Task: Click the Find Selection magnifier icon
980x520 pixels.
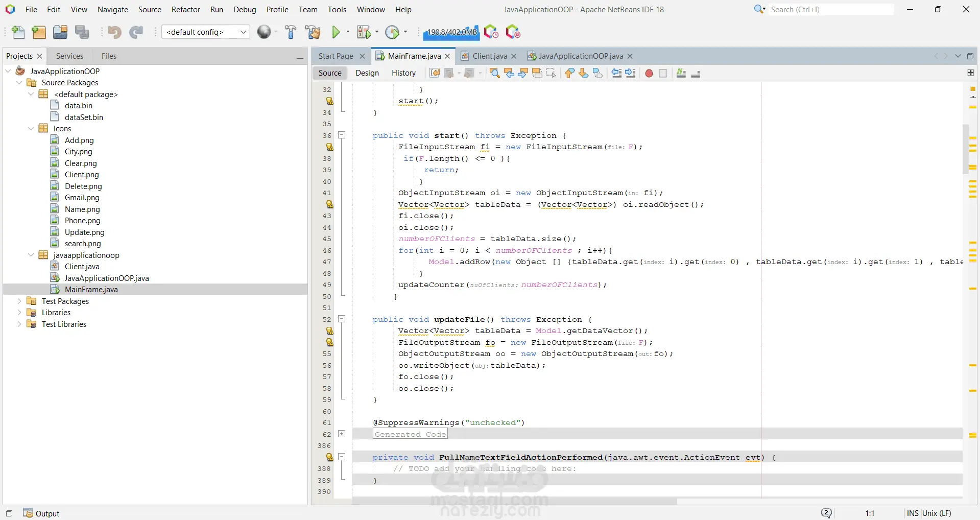Action: pyautogui.click(x=494, y=73)
